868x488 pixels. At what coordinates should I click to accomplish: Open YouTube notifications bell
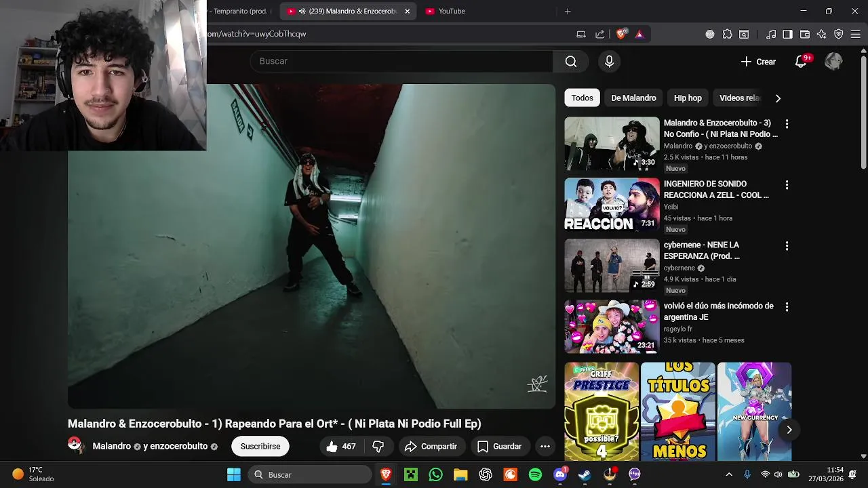pyautogui.click(x=801, y=62)
